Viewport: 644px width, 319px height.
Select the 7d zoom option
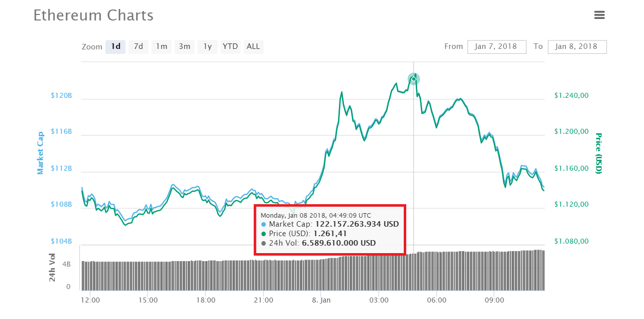[138, 46]
